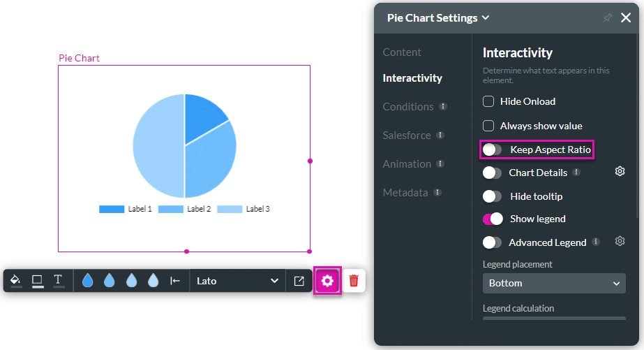Click the lightest blue half pie slice
This screenshot has height=350, width=644.
click(158, 146)
